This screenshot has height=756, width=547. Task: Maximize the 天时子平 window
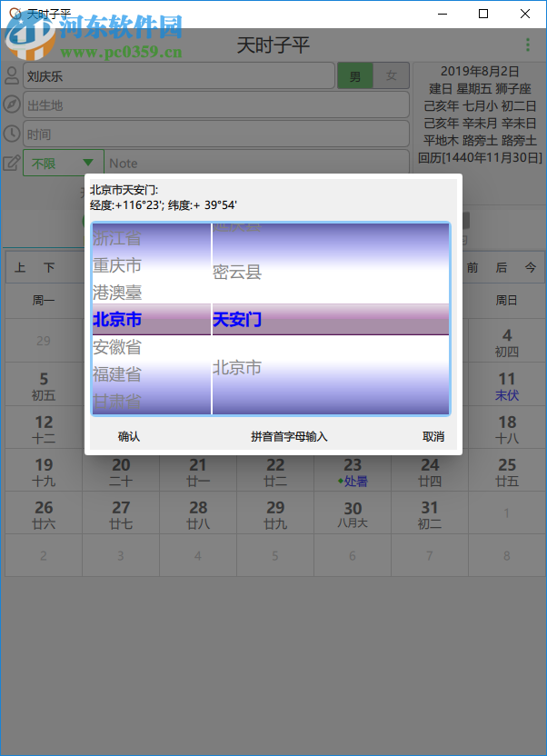(x=483, y=14)
